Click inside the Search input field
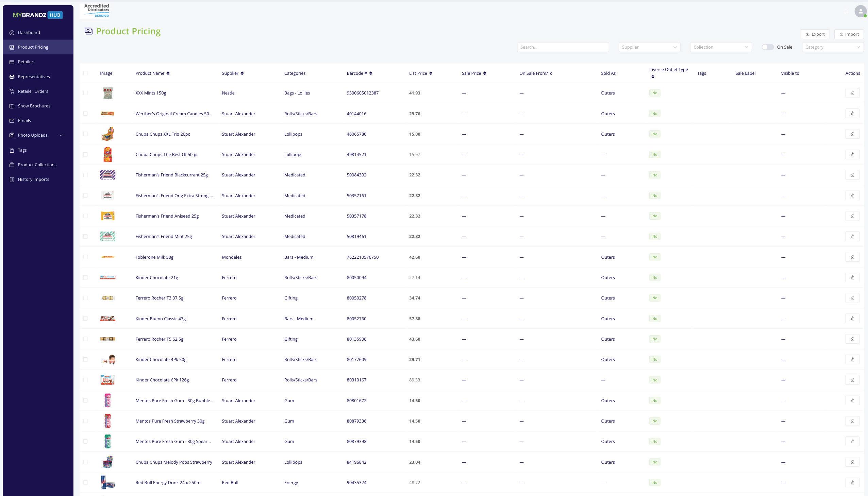Image resolution: width=868 pixels, height=496 pixels. (x=563, y=47)
